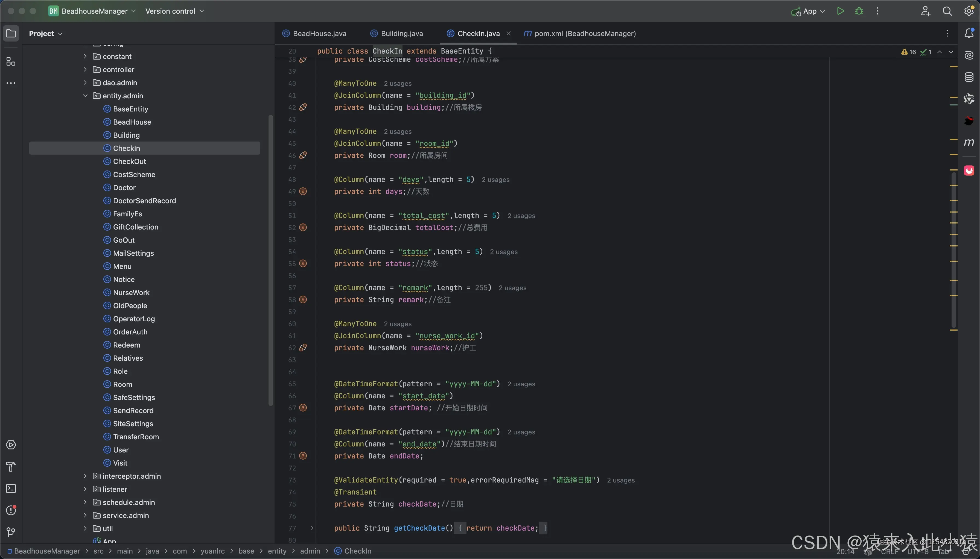Expand the controller package
The image size is (980, 559).
(85, 69)
